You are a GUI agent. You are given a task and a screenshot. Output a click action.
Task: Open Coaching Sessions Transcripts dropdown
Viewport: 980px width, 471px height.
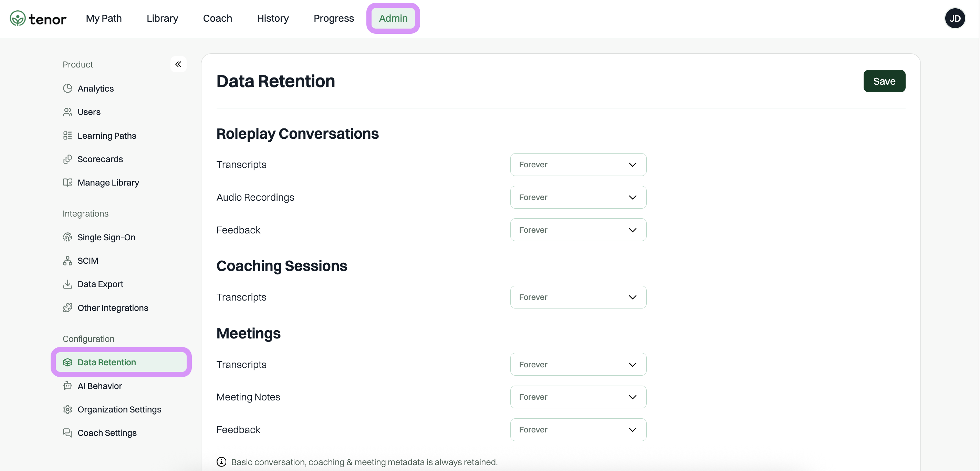[577, 297]
